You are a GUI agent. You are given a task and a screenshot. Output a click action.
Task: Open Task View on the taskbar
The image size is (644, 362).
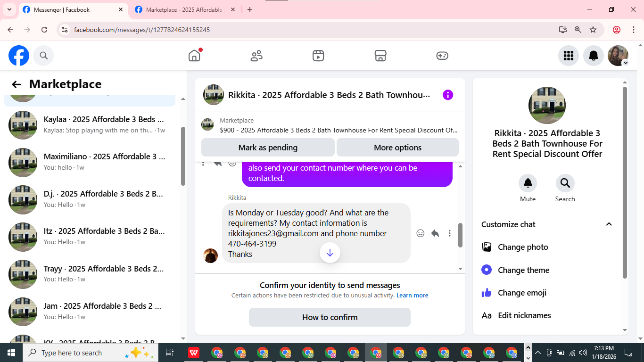click(x=170, y=353)
